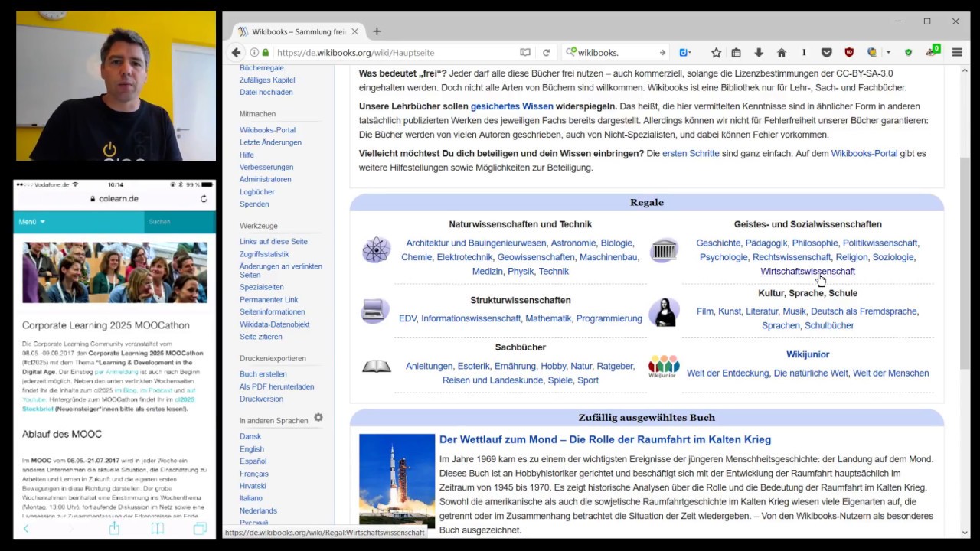The height and width of the screenshot is (551, 980).
Task: Open 'Druckversion' in sidebar
Action: click(261, 399)
